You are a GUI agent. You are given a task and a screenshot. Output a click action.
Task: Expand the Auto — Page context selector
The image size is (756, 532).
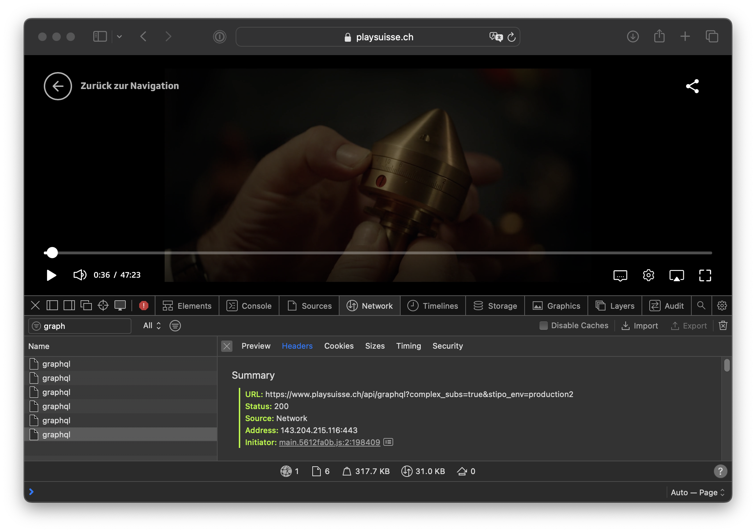[x=698, y=492]
